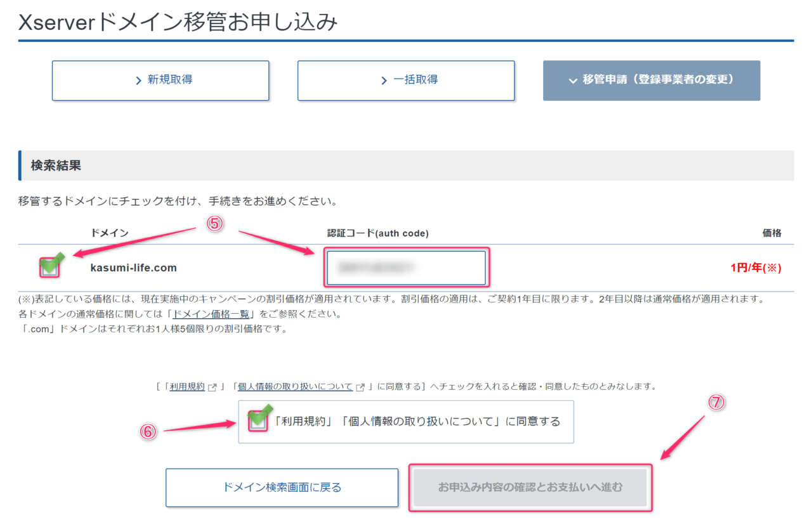
Task: Click the 認証コード(auth code) column header
Action: [x=378, y=233]
